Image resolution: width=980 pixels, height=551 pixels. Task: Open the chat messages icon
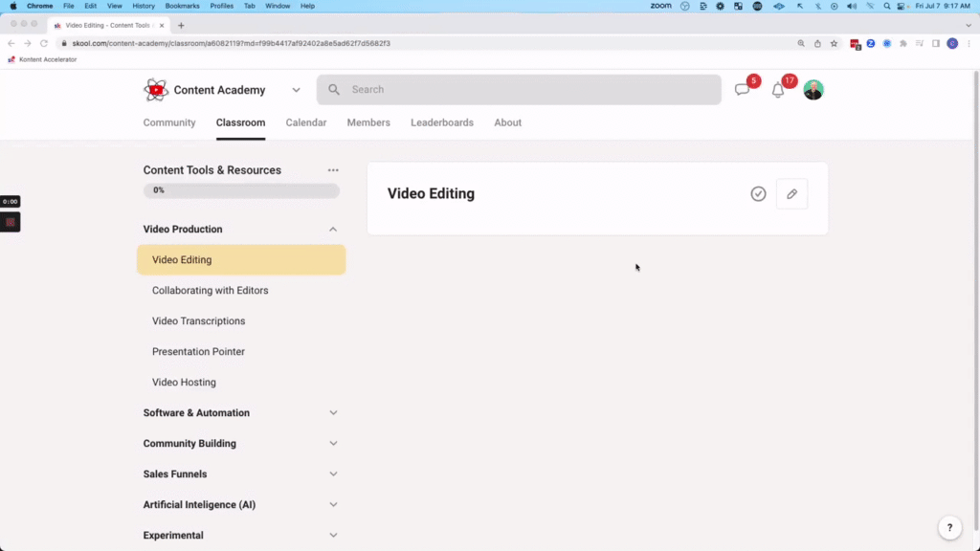tap(743, 89)
